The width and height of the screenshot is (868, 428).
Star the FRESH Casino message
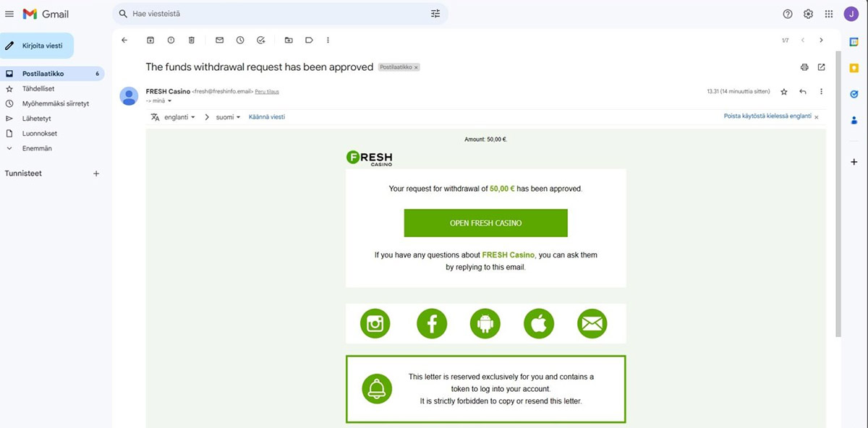pyautogui.click(x=784, y=92)
